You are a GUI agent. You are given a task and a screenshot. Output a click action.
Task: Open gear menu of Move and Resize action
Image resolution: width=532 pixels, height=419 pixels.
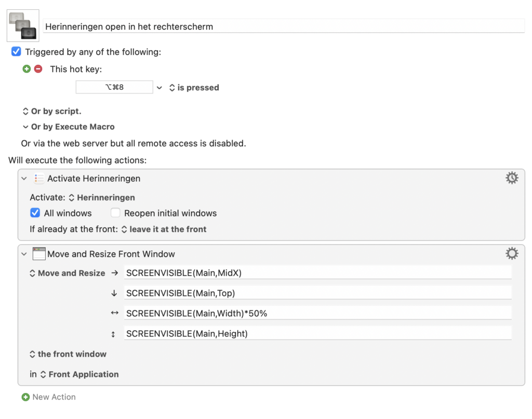point(512,253)
